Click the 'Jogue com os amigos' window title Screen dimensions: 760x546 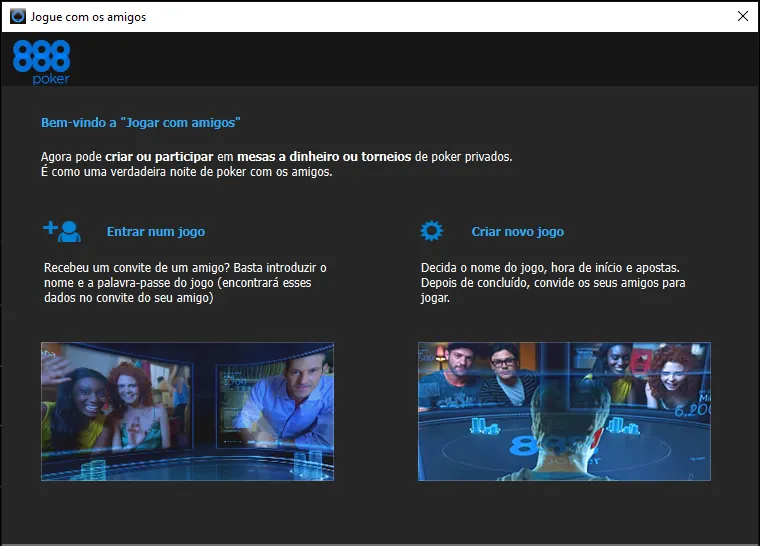point(88,17)
